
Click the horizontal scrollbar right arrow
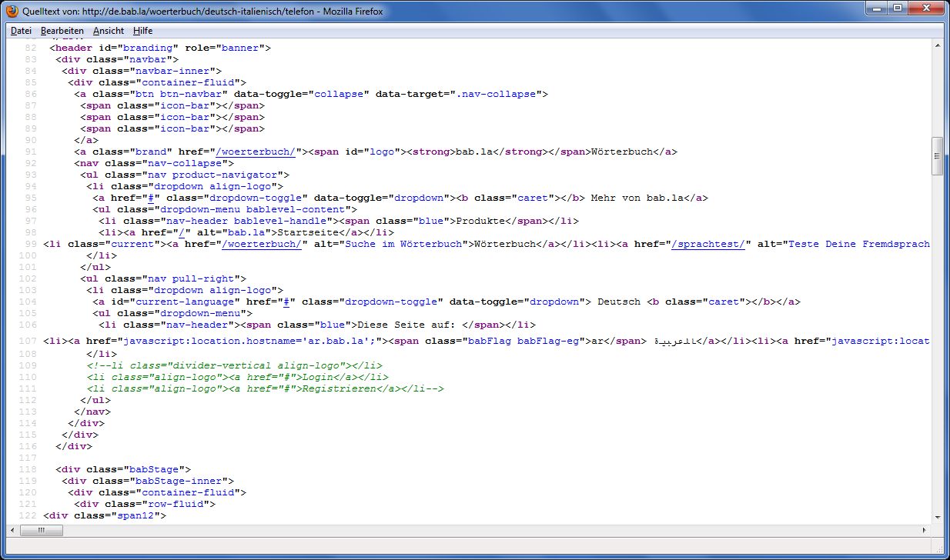pyautogui.click(x=924, y=531)
